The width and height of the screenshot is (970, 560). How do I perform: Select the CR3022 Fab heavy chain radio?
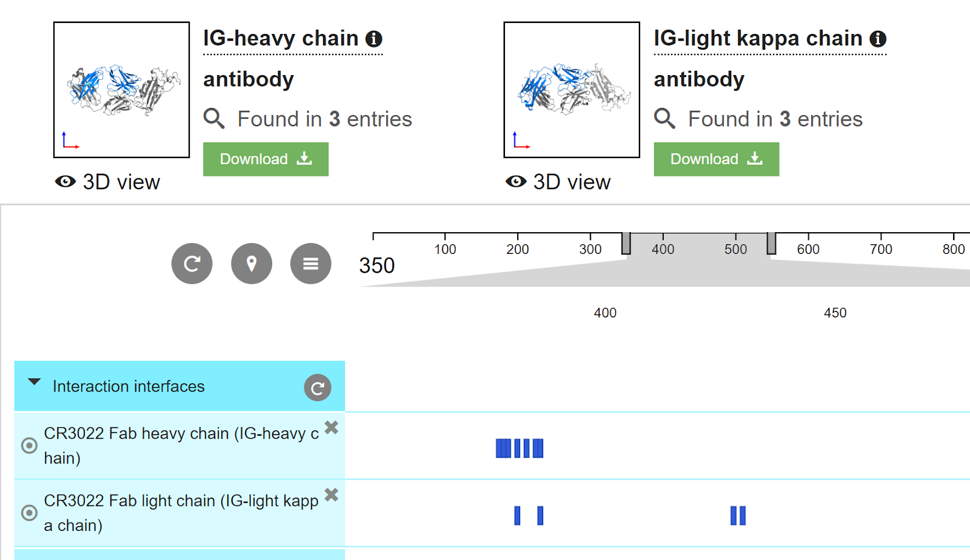click(29, 445)
